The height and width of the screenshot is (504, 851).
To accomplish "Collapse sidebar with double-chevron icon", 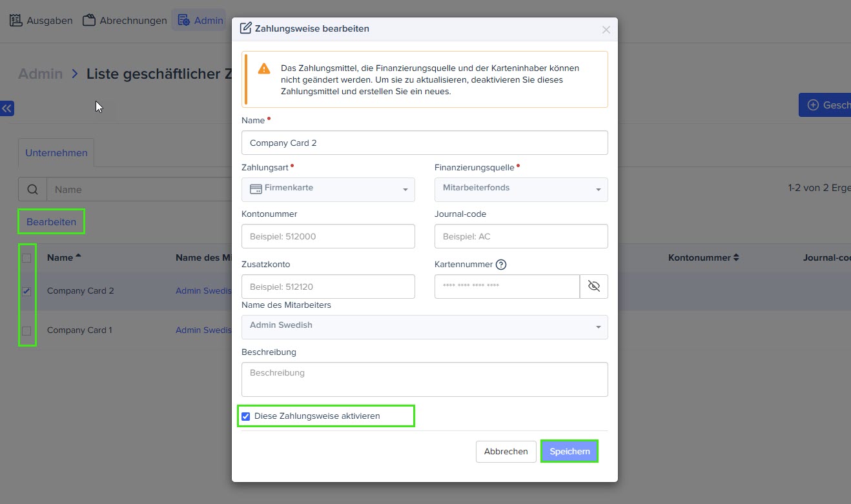I will pyautogui.click(x=7, y=108).
